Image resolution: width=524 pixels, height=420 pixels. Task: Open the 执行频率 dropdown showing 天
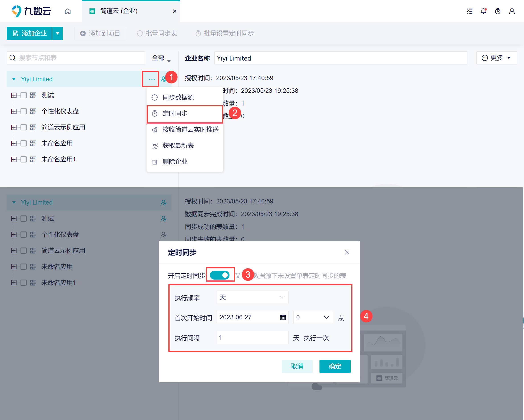[x=252, y=297]
